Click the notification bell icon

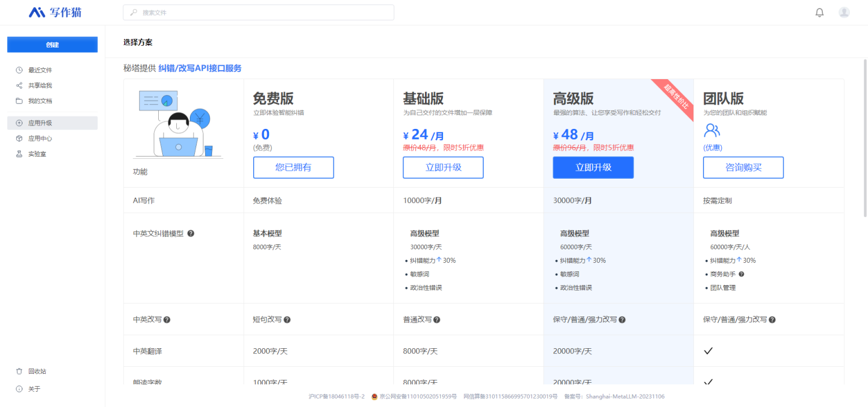coord(819,12)
